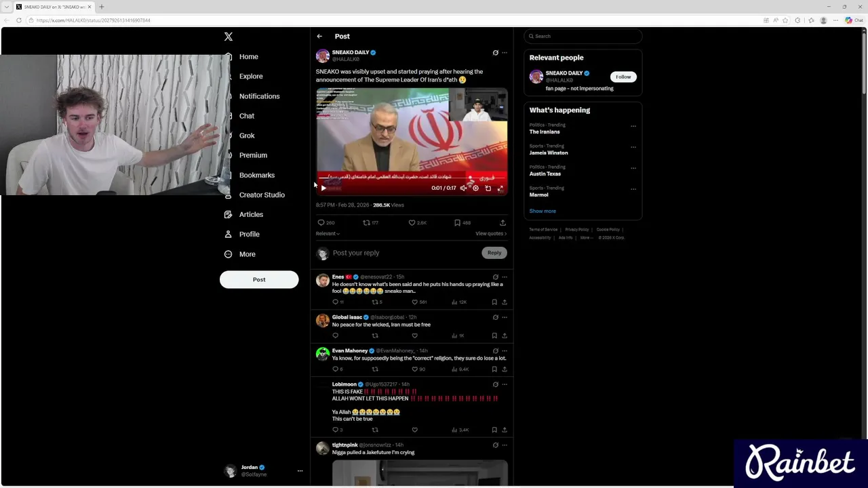Open more options for The Iranians trend

633,126
